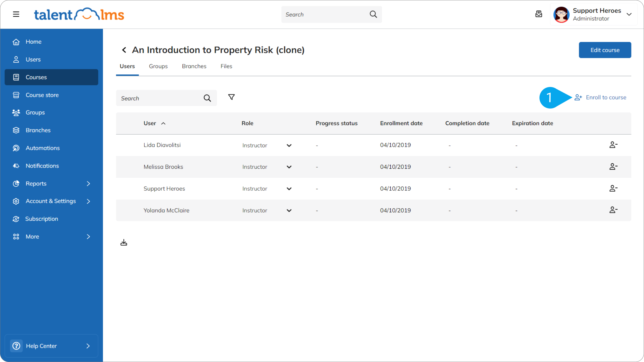Open the hamburger menu icon

(16, 14)
